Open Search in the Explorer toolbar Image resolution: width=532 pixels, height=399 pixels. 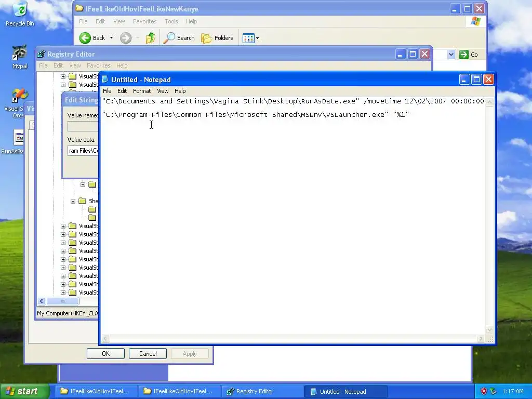point(179,38)
